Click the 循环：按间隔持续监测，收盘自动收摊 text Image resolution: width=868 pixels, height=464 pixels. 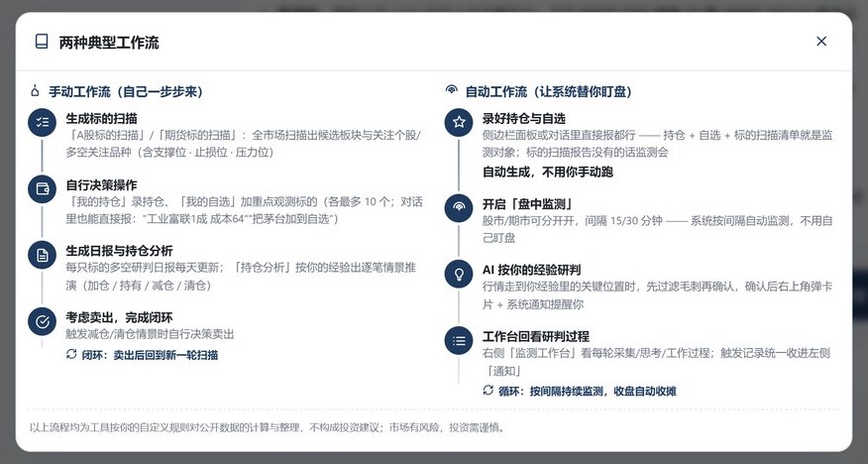coord(587,392)
